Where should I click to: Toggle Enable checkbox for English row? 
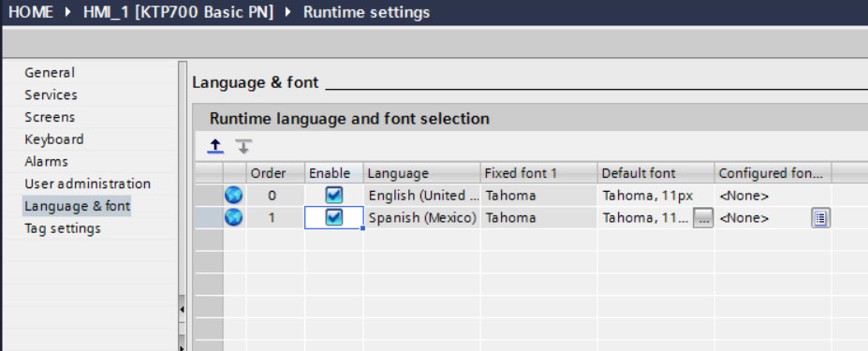coord(333,196)
